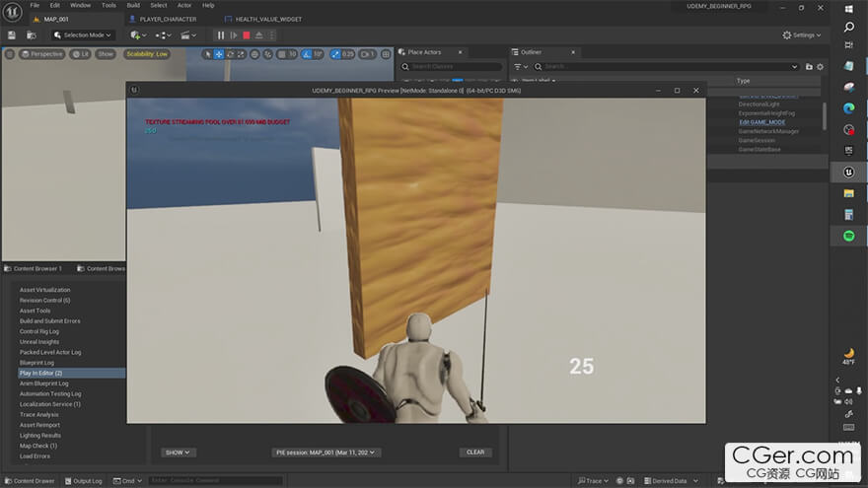
Task: Stop the play session (red square)
Action: [247, 35]
